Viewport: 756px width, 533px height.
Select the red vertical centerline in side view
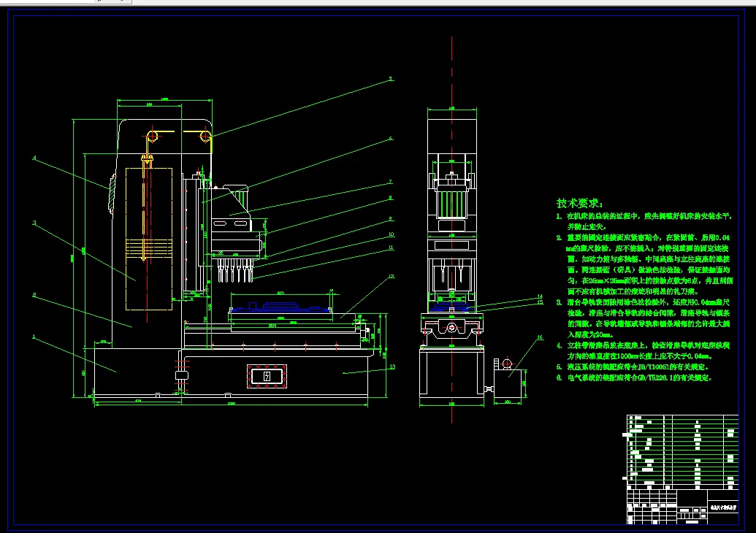(451, 230)
